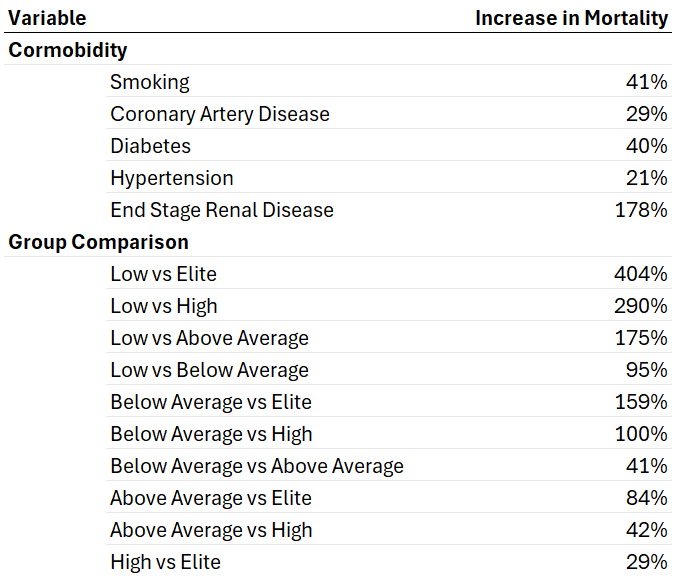Screen dimensions: 679x584
Task: Select the Cormobidity section heading
Action: point(67,50)
